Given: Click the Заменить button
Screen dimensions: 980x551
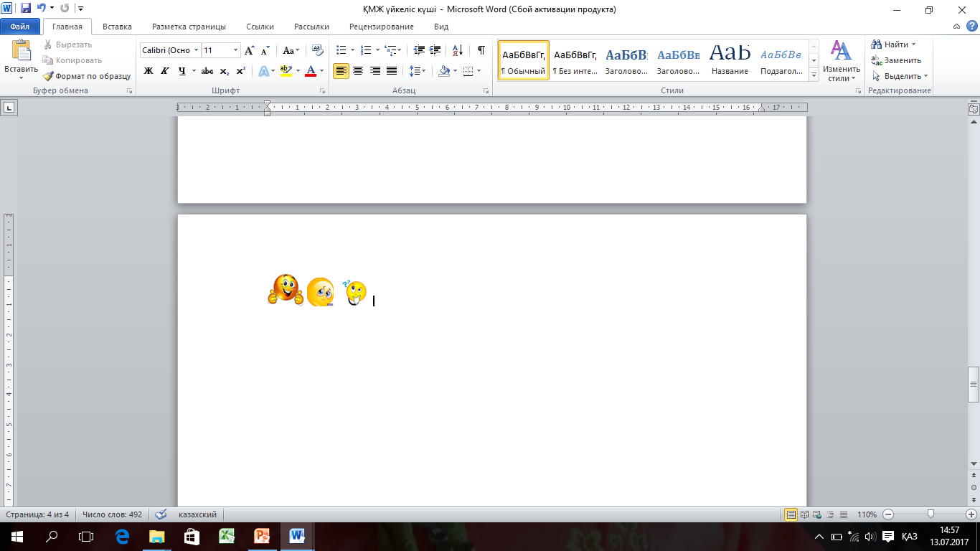Looking at the screenshot, I should coord(896,60).
